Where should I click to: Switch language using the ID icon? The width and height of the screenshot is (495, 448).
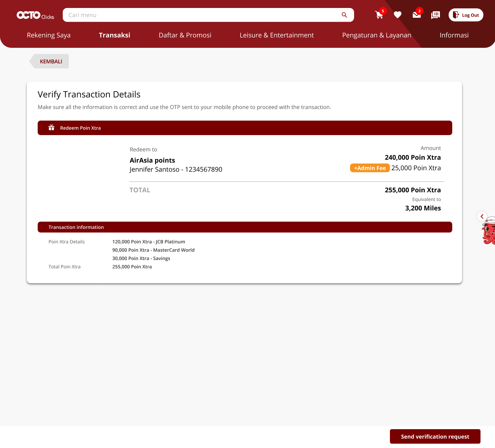[x=435, y=15]
